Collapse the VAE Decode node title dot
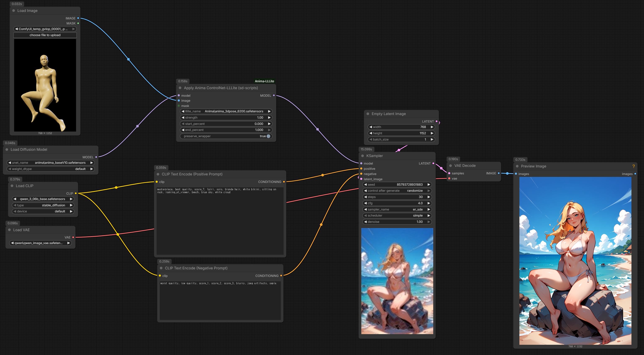644x355 pixels. click(451, 166)
